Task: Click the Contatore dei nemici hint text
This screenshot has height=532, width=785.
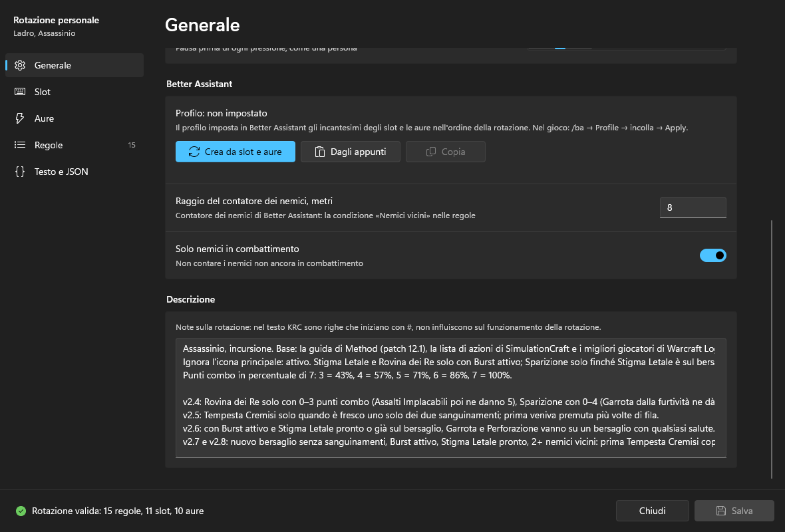Action: (x=325, y=215)
